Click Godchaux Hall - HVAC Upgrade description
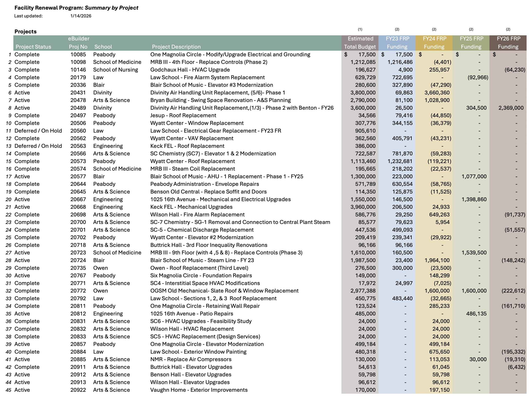This screenshot has width=532, height=398. point(190,70)
